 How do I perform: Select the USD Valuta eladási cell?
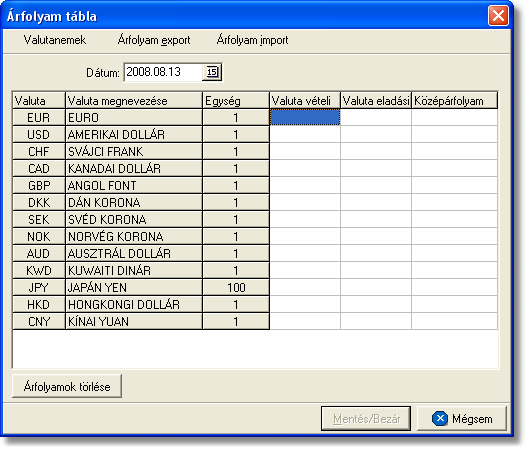click(x=376, y=134)
